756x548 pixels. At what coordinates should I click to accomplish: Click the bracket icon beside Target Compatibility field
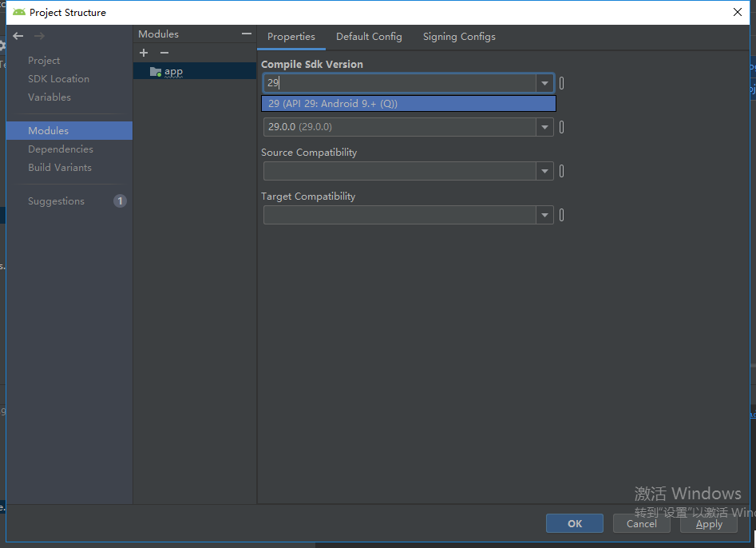(561, 214)
